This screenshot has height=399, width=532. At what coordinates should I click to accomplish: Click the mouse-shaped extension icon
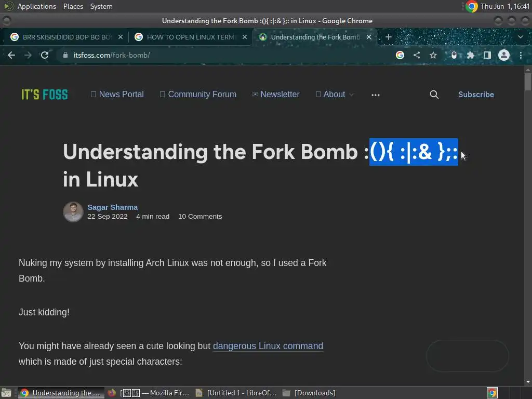(x=454, y=55)
